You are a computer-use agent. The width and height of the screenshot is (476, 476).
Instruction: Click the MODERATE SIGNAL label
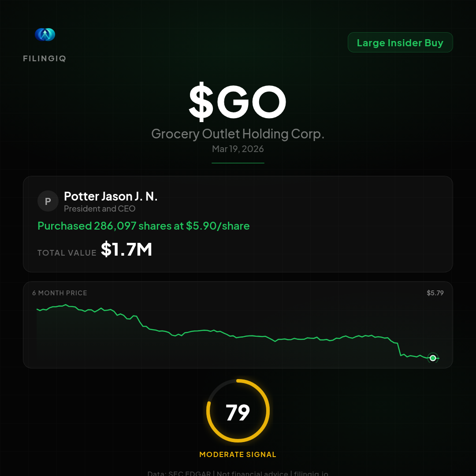pyautogui.click(x=238, y=454)
